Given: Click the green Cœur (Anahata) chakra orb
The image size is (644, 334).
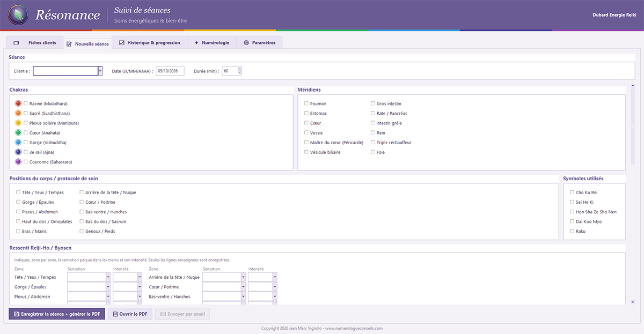Looking at the screenshot, I should pos(18,132).
